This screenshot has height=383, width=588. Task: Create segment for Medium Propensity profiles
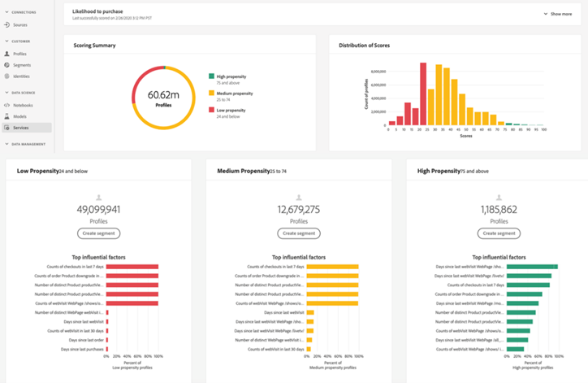(x=299, y=233)
